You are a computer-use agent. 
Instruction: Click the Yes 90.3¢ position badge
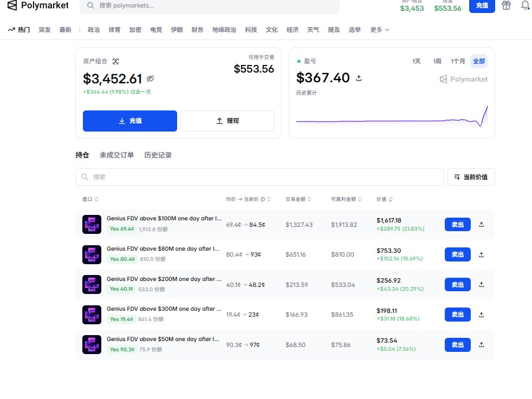coord(122,349)
